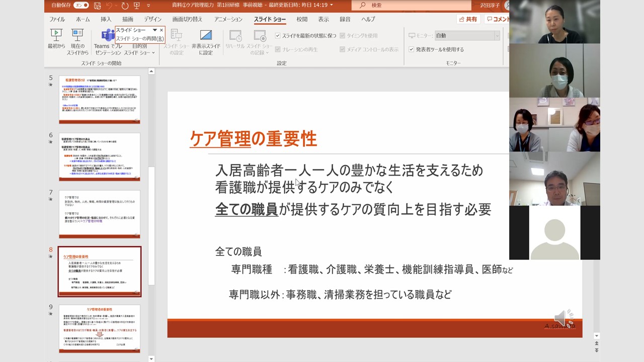Click スライド ショーの再開(R) in popup menu
644x362 pixels.
(x=140, y=38)
